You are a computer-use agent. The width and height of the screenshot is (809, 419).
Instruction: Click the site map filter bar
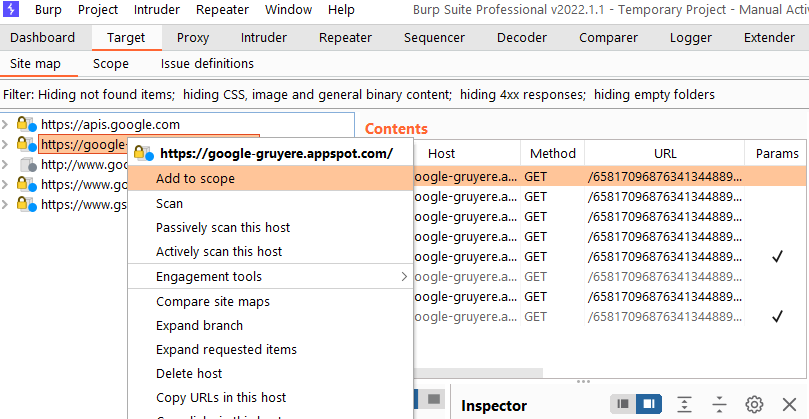tap(359, 95)
